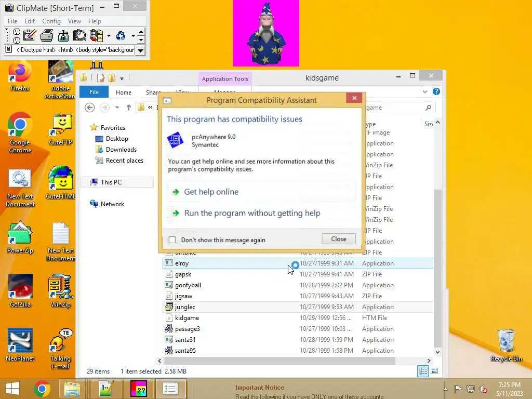532x399 pixels.
Task: Select This PC in navigation pane
Action: coord(117,182)
